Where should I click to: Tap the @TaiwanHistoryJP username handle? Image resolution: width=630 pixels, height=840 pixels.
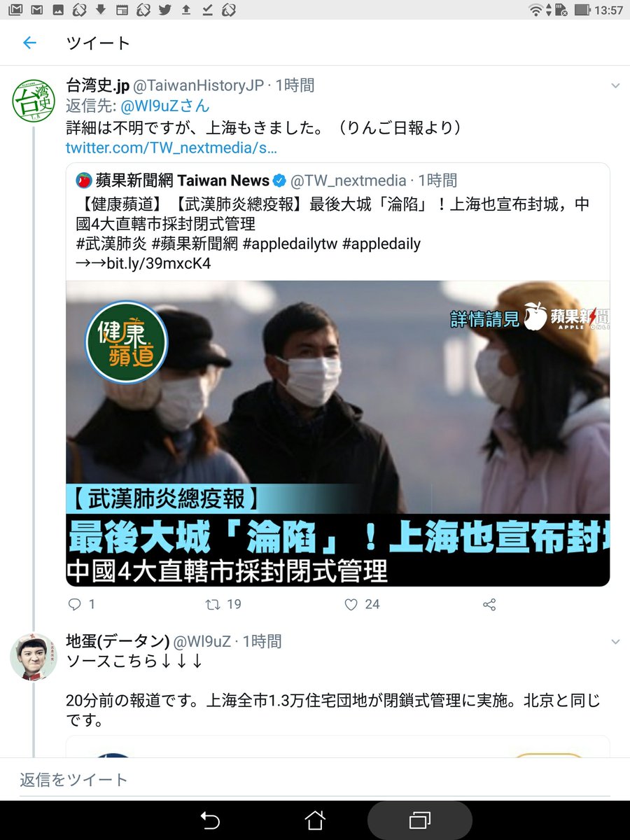(x=199, y=85)
